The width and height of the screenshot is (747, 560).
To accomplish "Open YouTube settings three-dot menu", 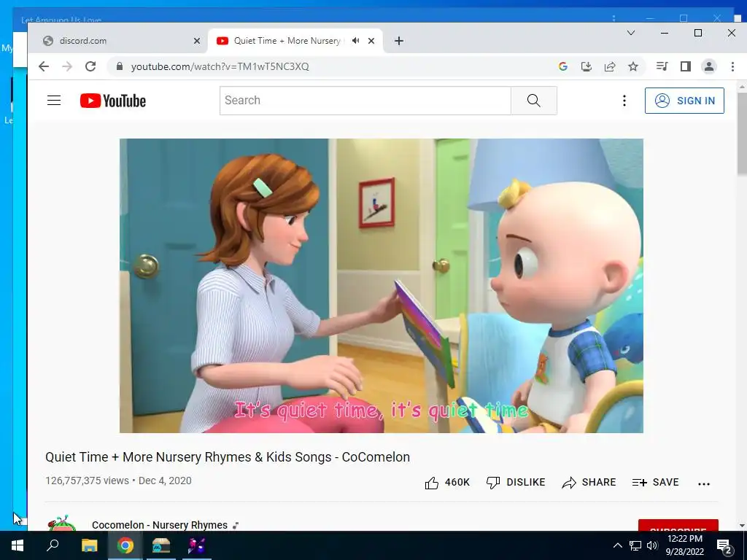I will click(x=624, y=101).
